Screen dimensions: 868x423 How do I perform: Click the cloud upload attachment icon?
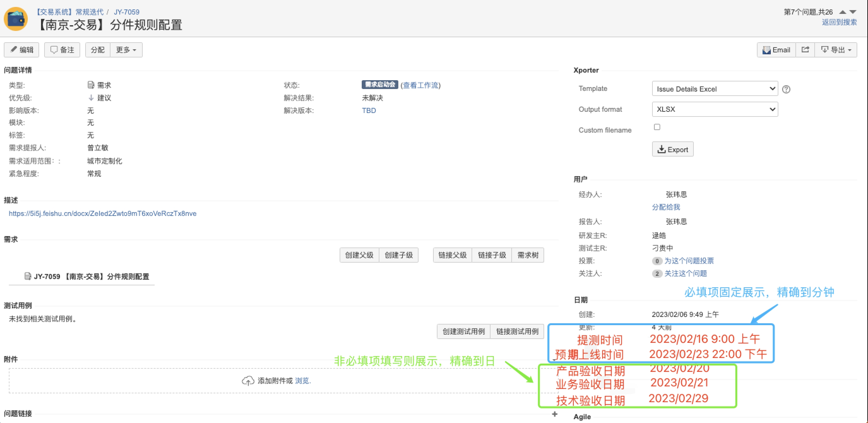pos(248,380)
